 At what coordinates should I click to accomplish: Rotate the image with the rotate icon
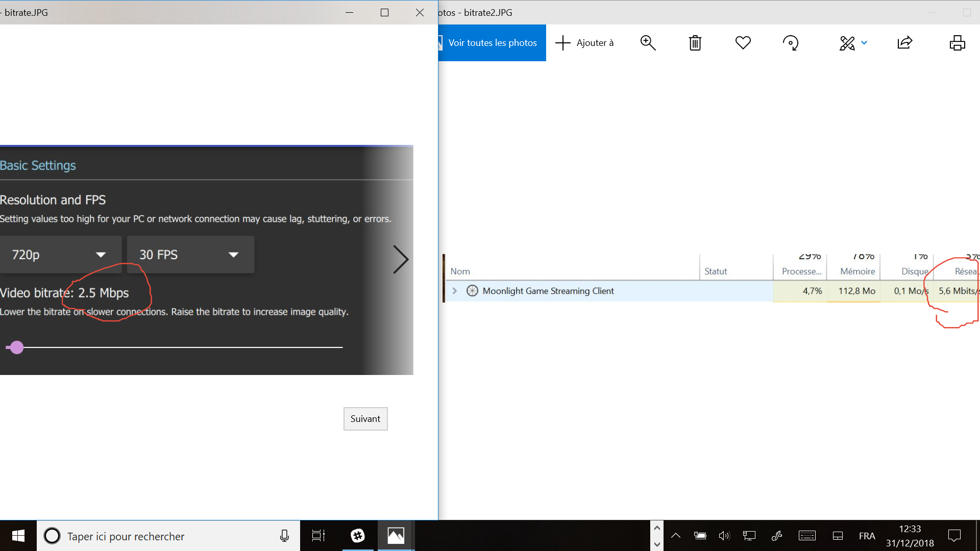[x=791, y=43]
